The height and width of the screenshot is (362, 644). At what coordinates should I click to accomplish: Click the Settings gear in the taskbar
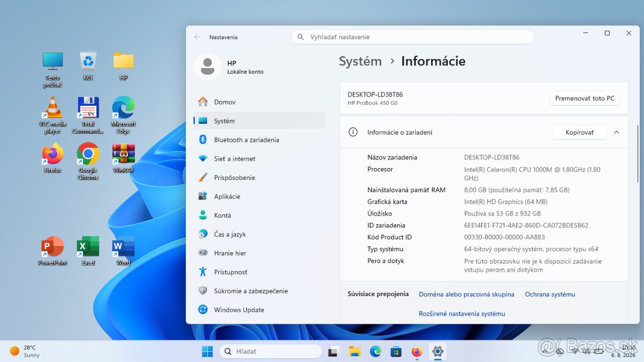pyautogui.click(x=437, y=352)
